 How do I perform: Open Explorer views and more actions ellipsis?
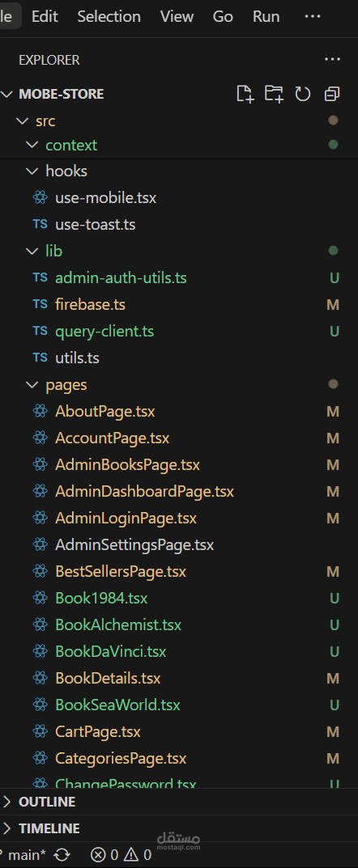332,59
